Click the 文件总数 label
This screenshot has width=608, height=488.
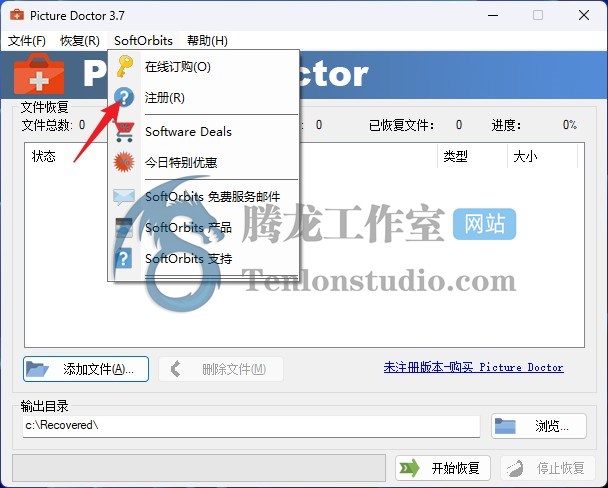(x=47, y=125)
